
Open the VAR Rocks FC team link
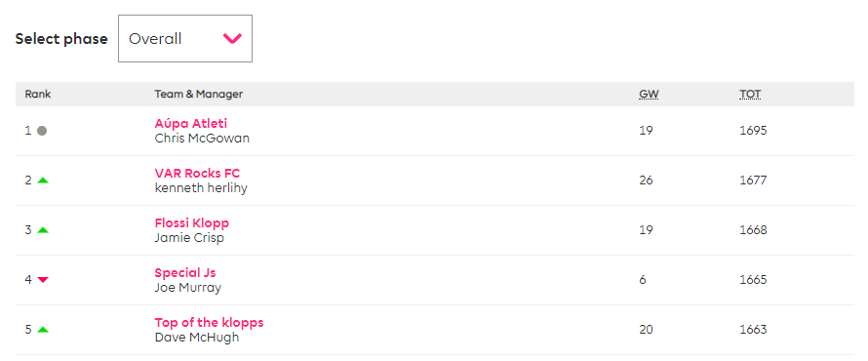pos(197,174)
